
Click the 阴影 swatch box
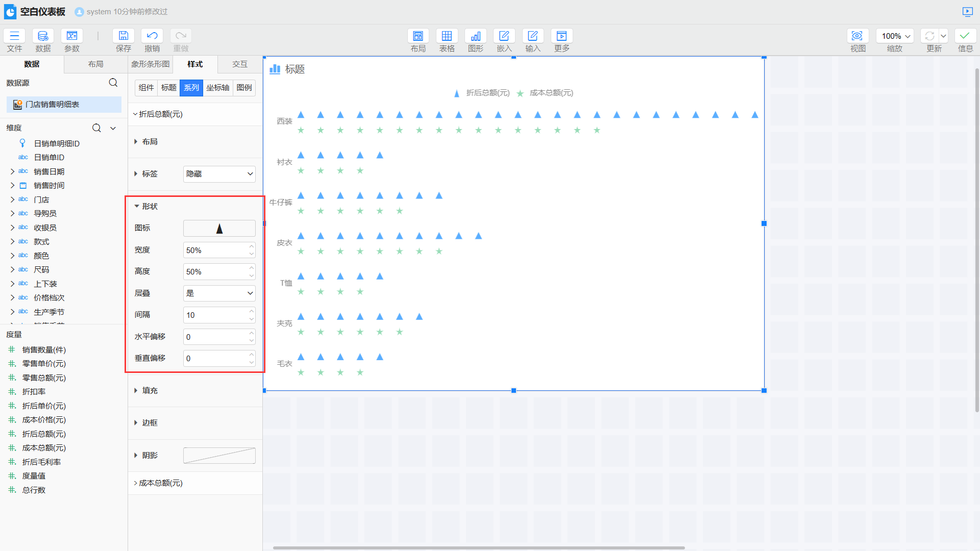[219, 455]
